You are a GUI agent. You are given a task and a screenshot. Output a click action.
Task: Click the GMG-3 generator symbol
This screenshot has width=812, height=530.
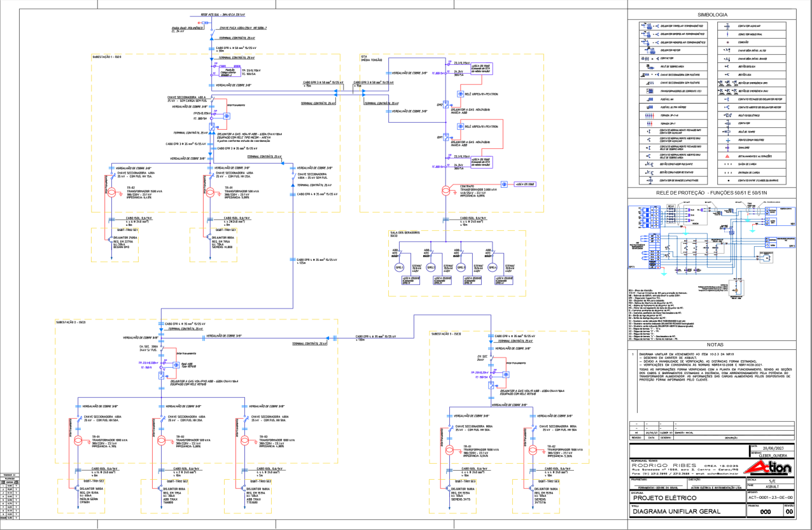point(461,267)
